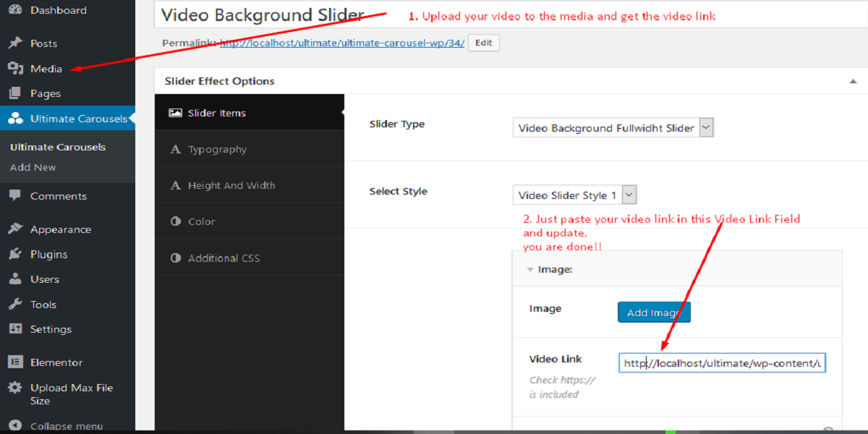The image size is (868, 434).
Task: Switch to the Color tab
Action: pos(250,221)
